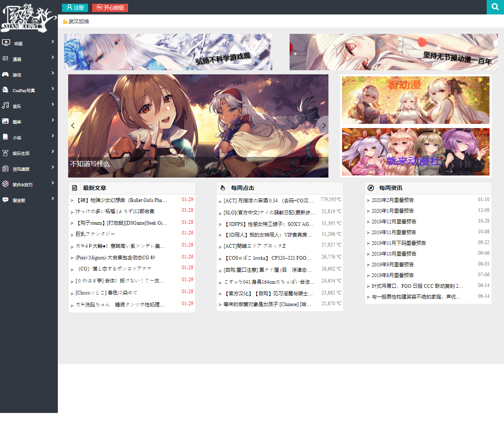504x446 pixels.
Task: Click the 音乐 music note icon
Action: [x=5, y=106]
